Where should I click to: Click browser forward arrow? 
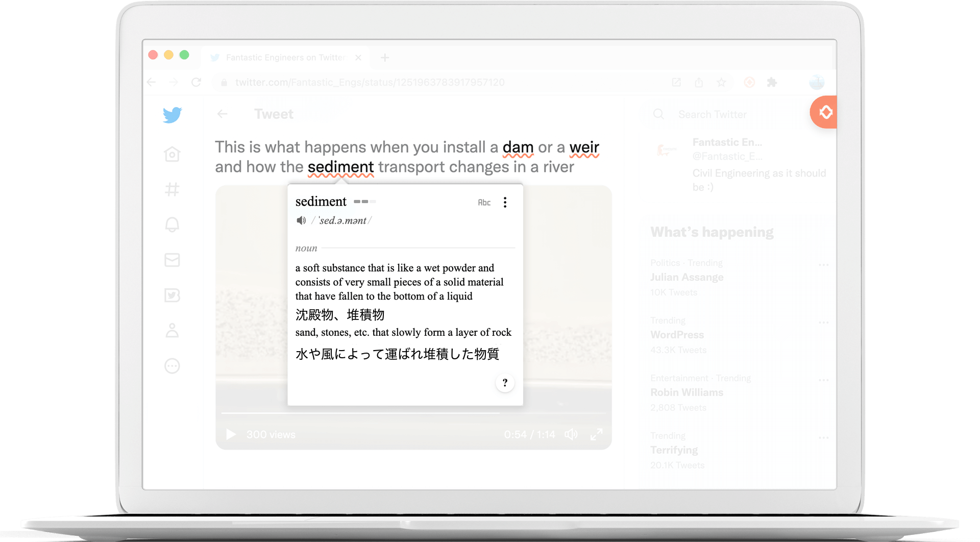(x=174, y=82)
